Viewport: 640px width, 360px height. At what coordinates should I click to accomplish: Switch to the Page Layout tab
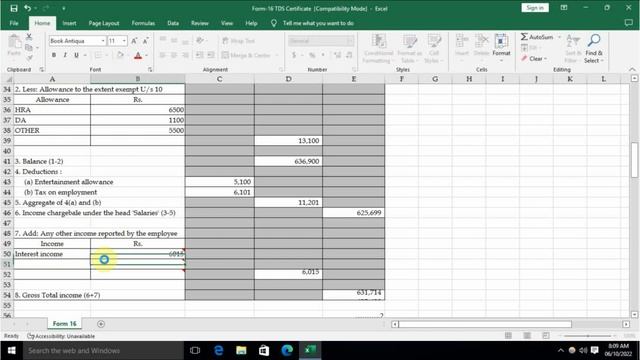(104, 23)
